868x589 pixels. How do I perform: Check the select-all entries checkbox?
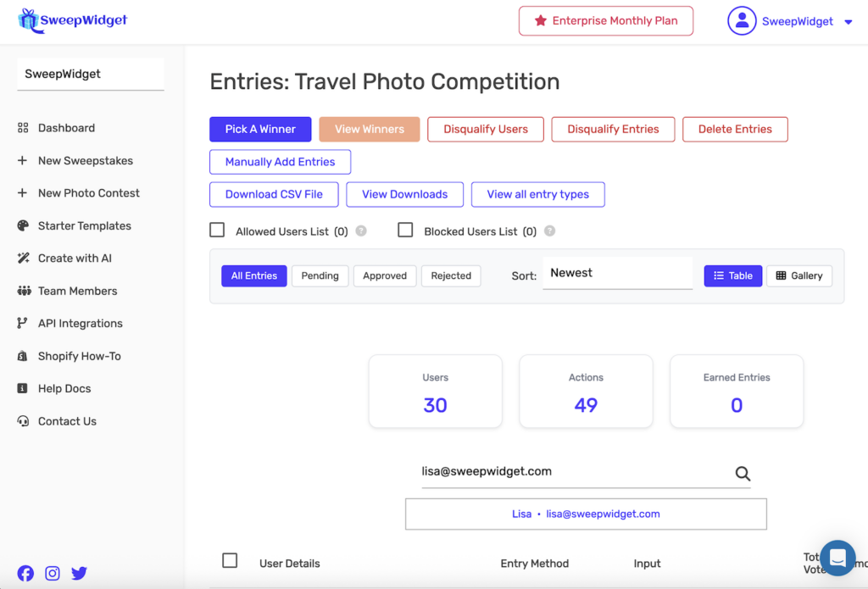tap(230, 561)
